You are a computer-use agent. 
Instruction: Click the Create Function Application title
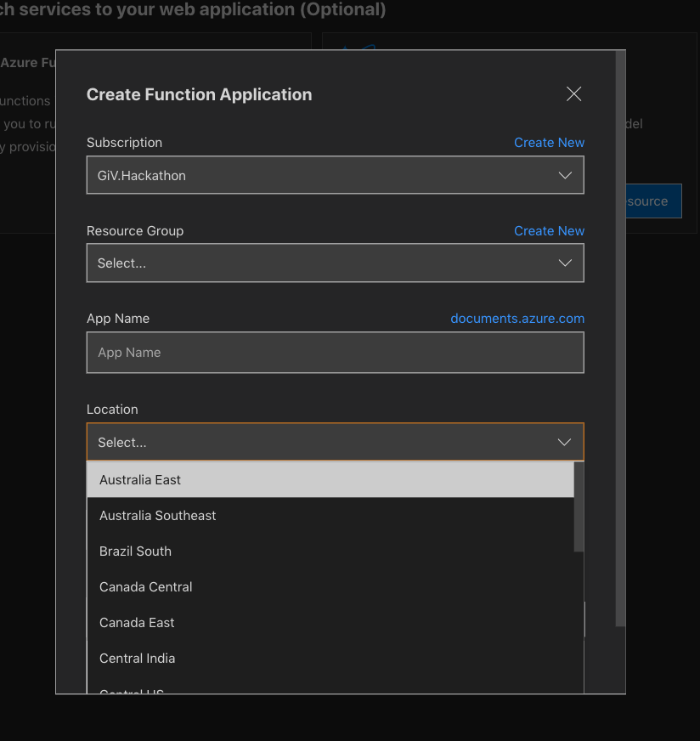(x=199, y=94)
